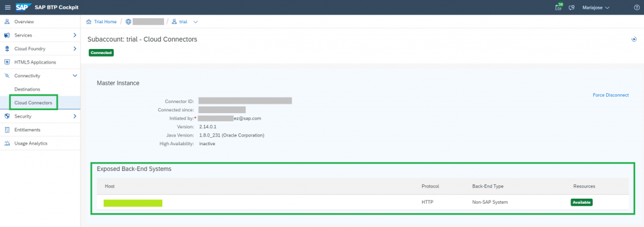The image size is (644, 227).
Task: Click the version value 2.14.0.1
Action: pos(208,127)
